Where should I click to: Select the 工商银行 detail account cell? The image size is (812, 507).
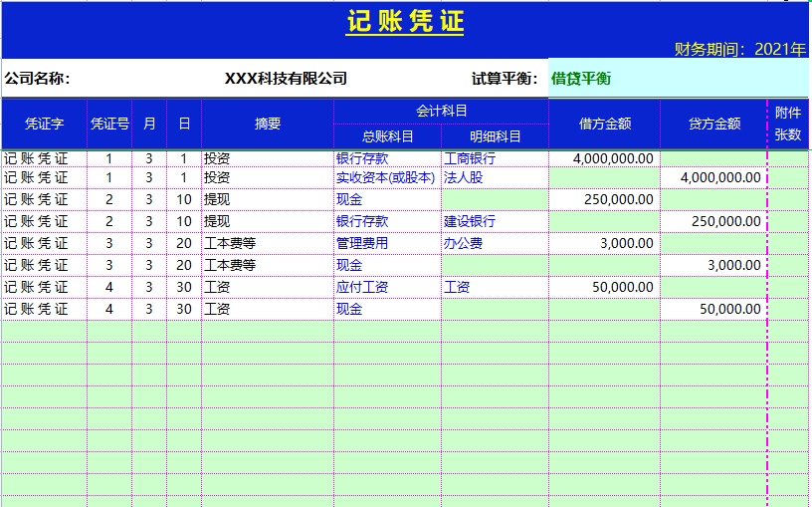click(496, 158)
